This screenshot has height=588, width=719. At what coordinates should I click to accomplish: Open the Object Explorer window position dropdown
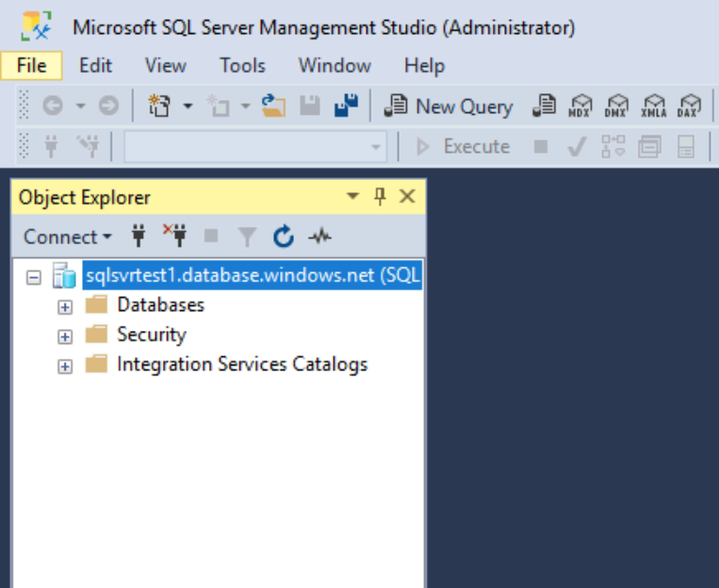tap(352, 196)
